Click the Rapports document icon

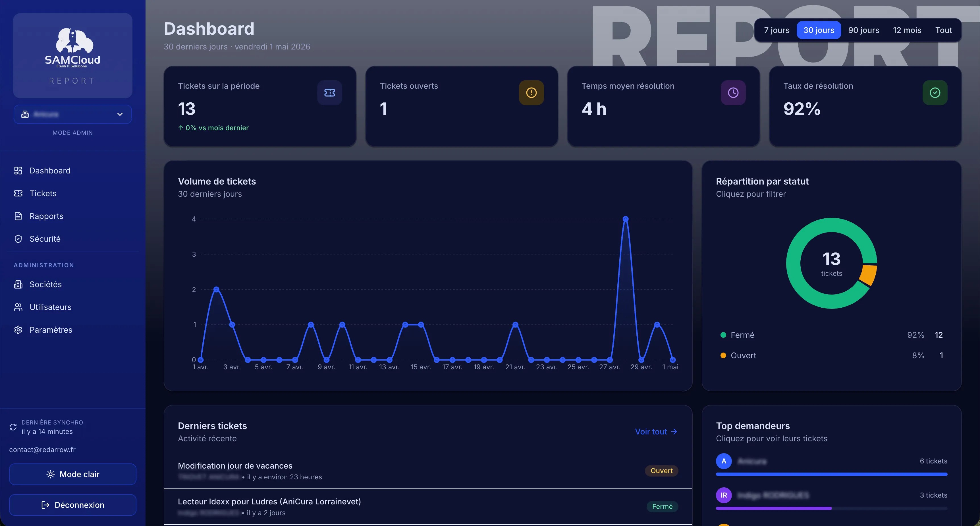18,216
